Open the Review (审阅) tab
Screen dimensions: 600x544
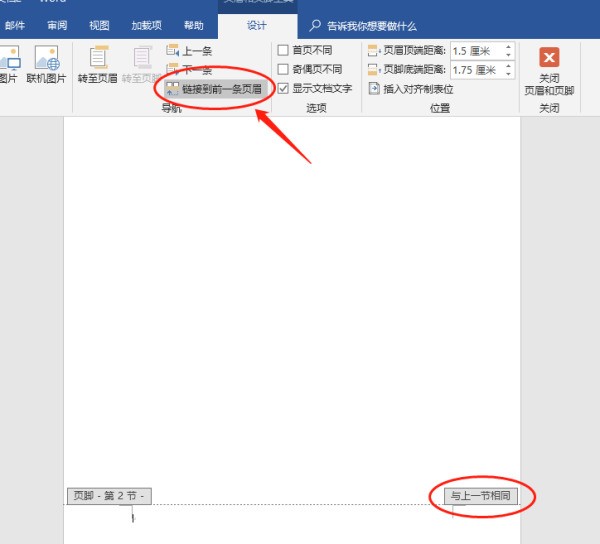pyautogui.click(x=57, y=26)
